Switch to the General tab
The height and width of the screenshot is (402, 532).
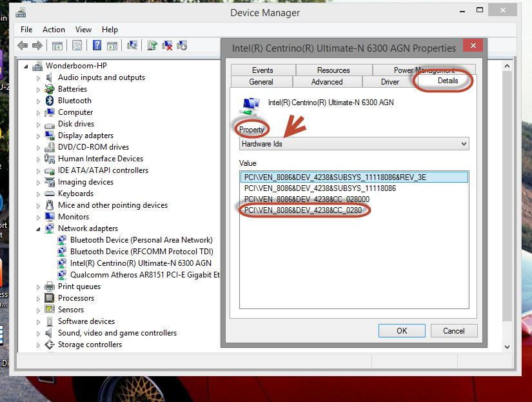pyautogui.click(x=261, y=82)
